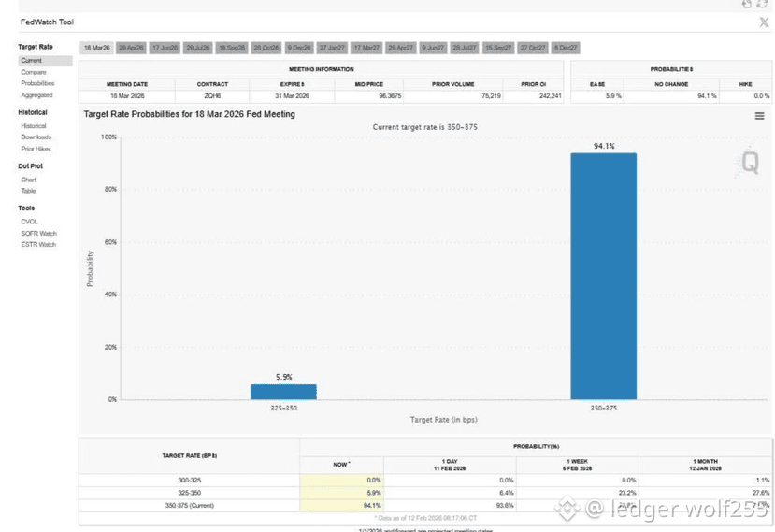Screen dimensions: 775x532
Task: Click the 1 Month 12 Jan 2026 header
Action: [705, 465]
